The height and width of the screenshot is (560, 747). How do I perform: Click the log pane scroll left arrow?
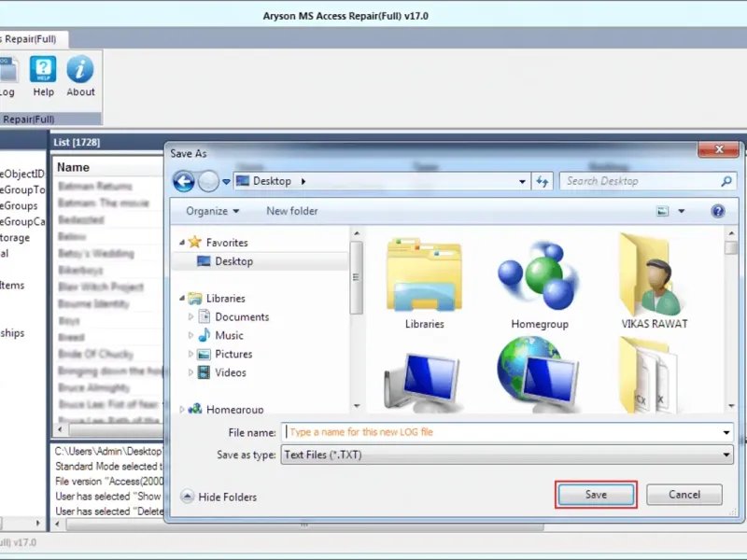(58, 525)
